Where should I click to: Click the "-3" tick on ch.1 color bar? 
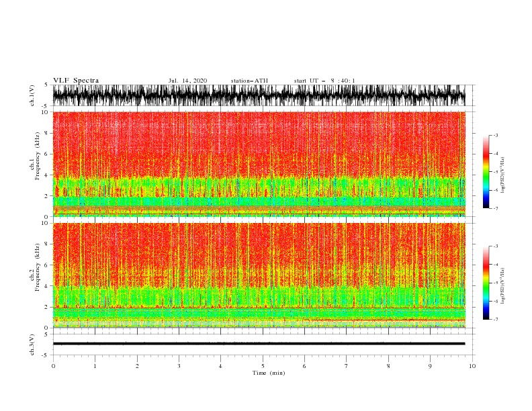(x=496, y=135)
